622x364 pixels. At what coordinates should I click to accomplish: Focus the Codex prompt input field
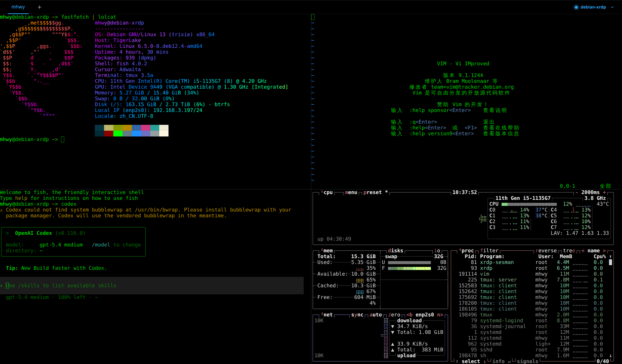click(152, 286)
